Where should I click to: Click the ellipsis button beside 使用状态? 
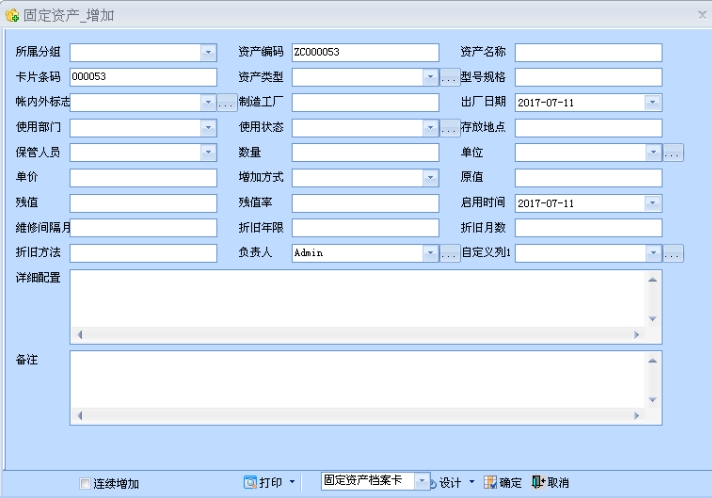(x=449, y=128)
